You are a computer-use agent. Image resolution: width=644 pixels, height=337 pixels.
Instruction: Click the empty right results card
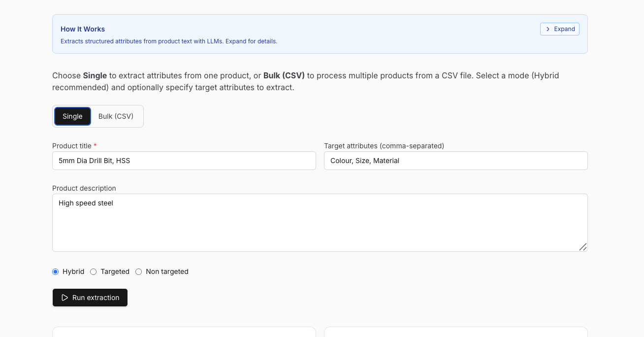tap(455, 332)
